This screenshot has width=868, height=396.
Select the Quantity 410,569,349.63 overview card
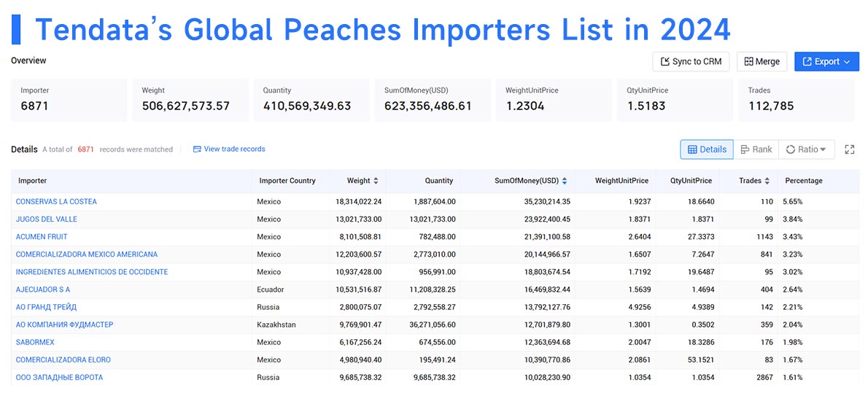[311, 100]
